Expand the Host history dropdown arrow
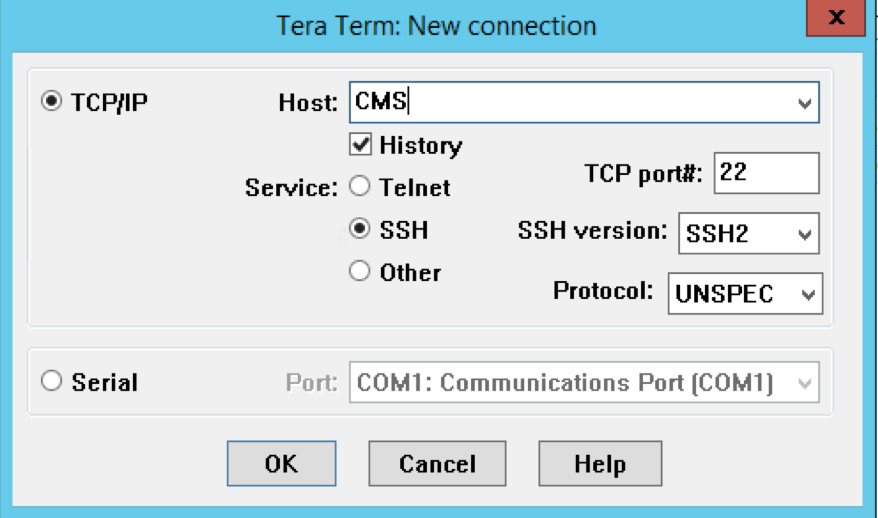 click(805, 103)
